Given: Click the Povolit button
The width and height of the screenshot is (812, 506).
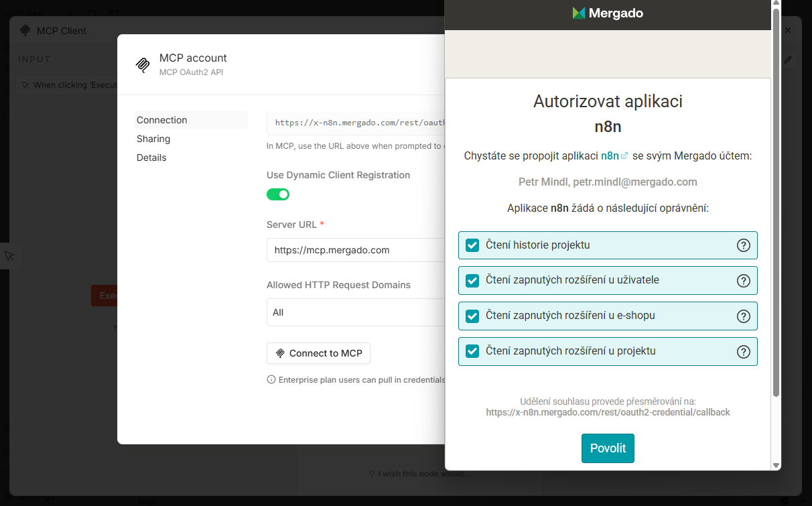Looking at the screenshot, I should coord(608,448).
